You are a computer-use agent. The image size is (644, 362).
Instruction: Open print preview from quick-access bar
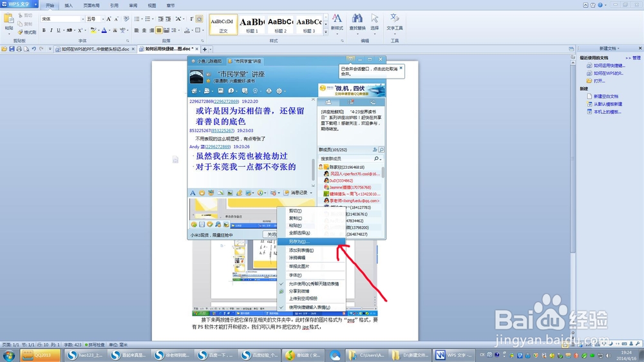click(x=26, y=49)
